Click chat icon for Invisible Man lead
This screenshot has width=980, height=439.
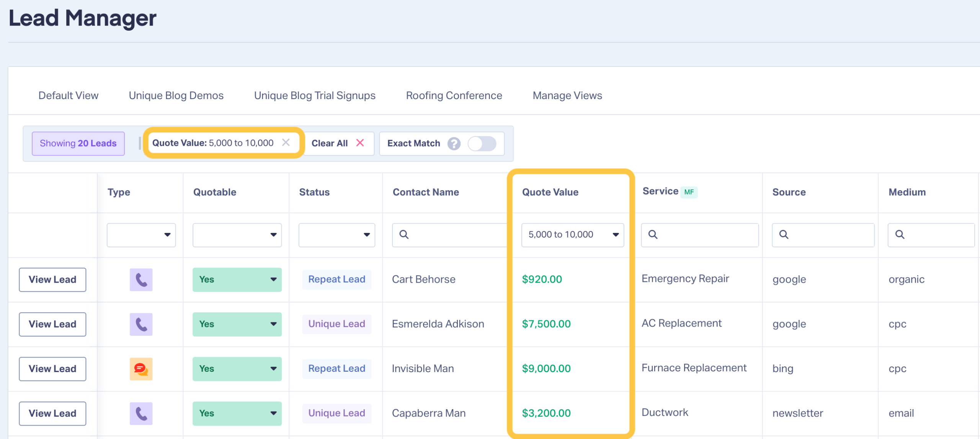(141, 369)
